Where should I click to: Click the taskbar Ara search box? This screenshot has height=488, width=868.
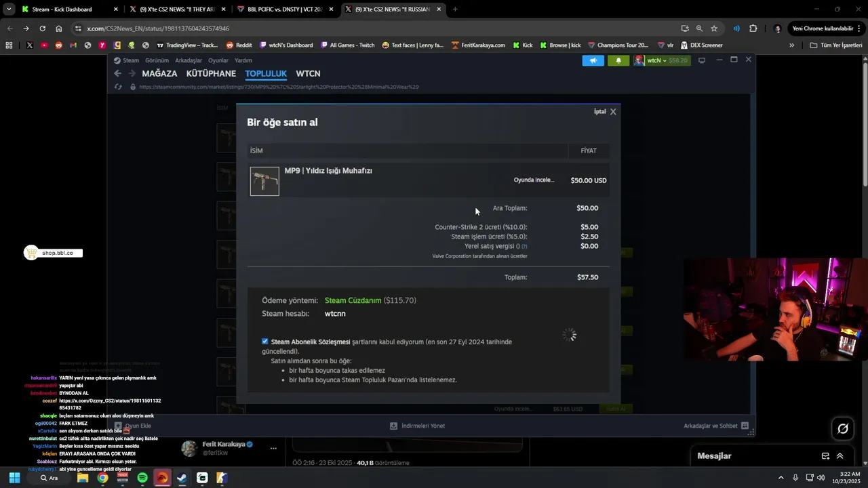(49, 478)
